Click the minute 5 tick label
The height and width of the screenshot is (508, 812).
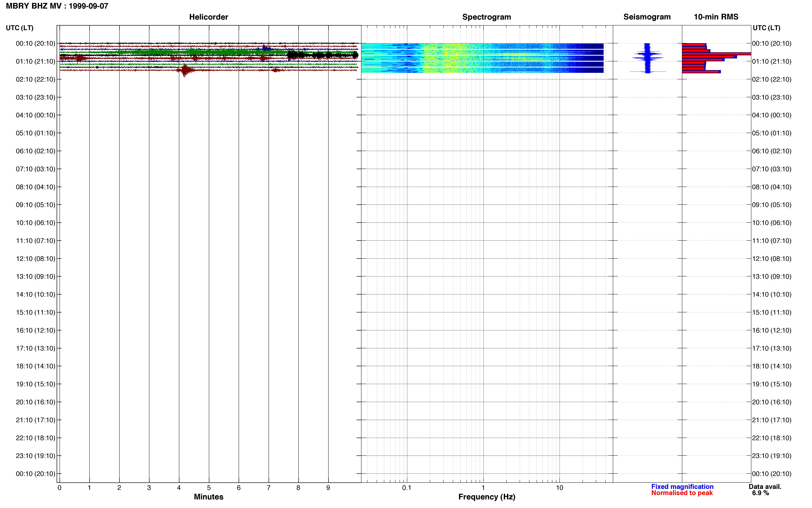(209, 487)
